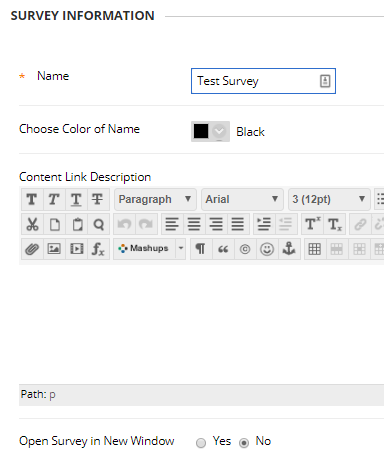Insert file with paperclip icon
The height and width of the screenshot is (458, 384).
(32, 249)
